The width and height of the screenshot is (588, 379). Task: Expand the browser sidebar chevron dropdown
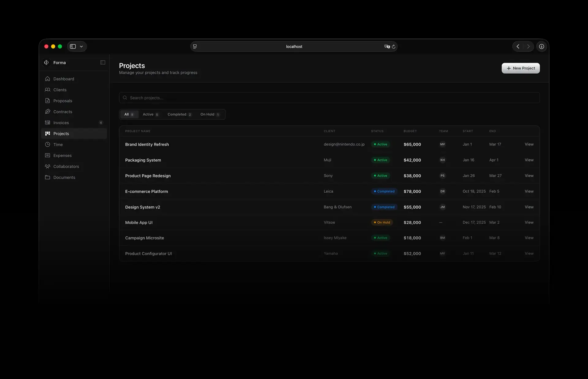click(81, 46)
